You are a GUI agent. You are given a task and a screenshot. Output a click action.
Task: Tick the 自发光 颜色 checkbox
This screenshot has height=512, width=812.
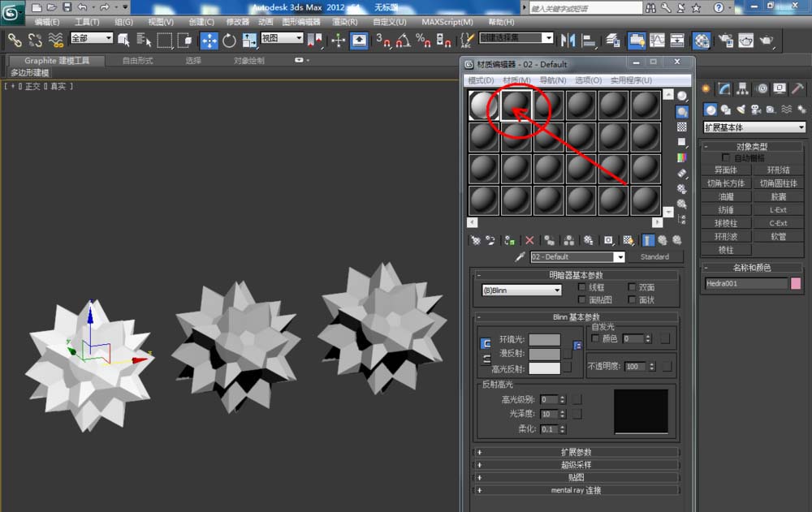[x=595, y=338]
